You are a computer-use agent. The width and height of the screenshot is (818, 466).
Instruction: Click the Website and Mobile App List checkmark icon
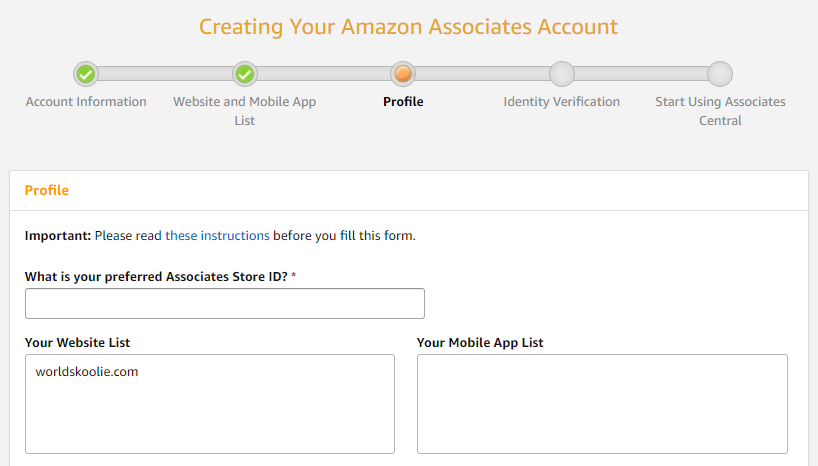point(245,74)
